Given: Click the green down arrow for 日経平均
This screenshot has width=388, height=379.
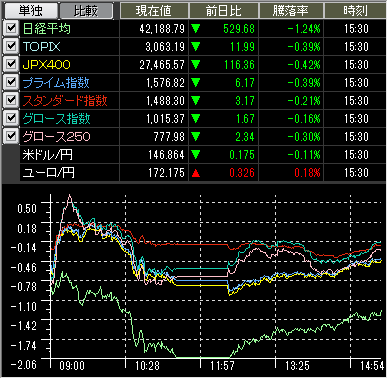Looking at the screenshot, I should point(196,29).
